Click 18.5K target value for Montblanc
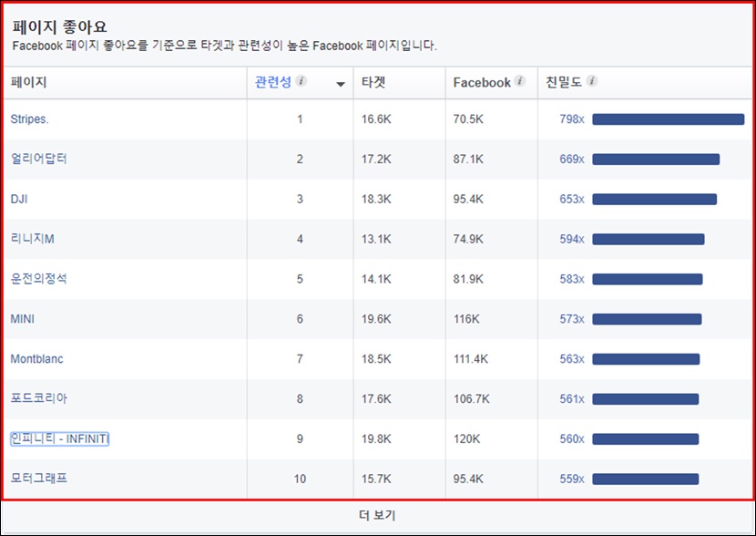756x536 pixels. [x=376, y=359]
